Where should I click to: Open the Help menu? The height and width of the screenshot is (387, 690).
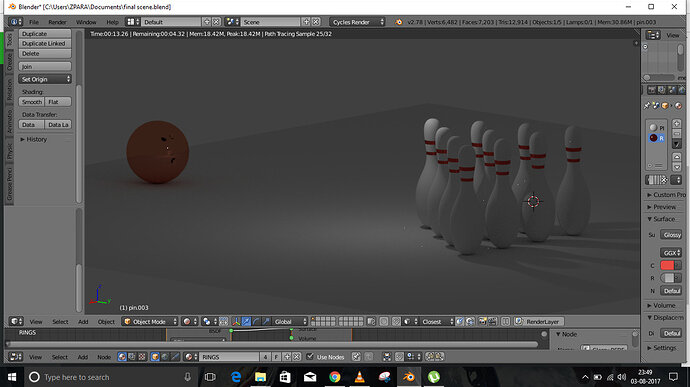pyautogui.click(x=112, y=22)
